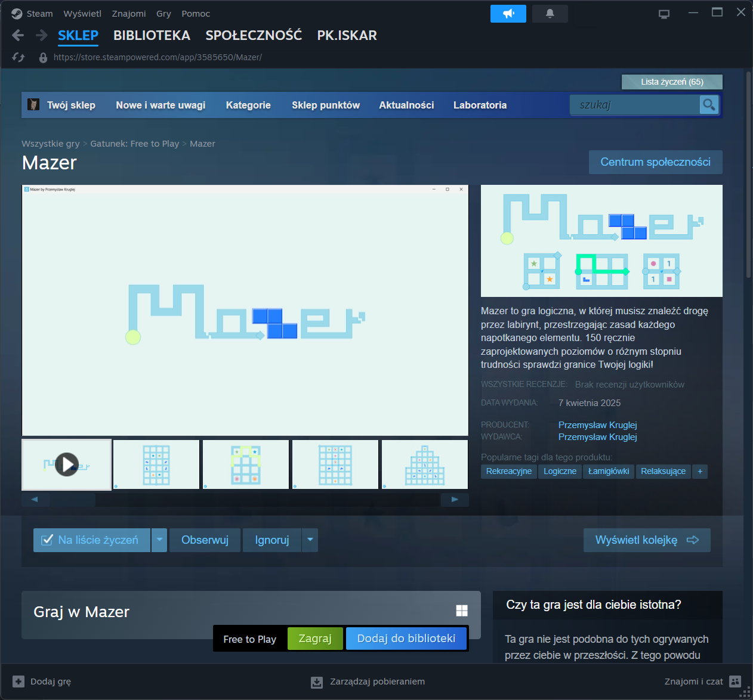Open Lista życzeń (65)
This screenshot has height=700, width=753.
[672, 82]
